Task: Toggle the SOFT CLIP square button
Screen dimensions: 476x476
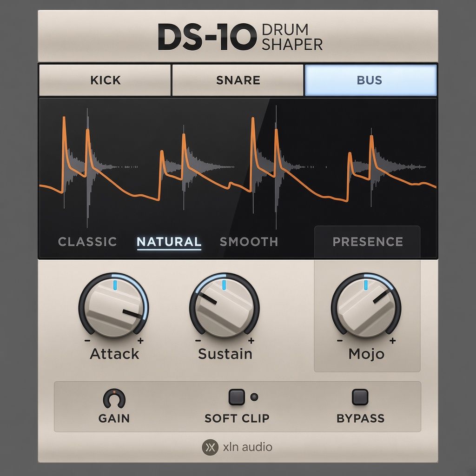Action: pos(237,397)
